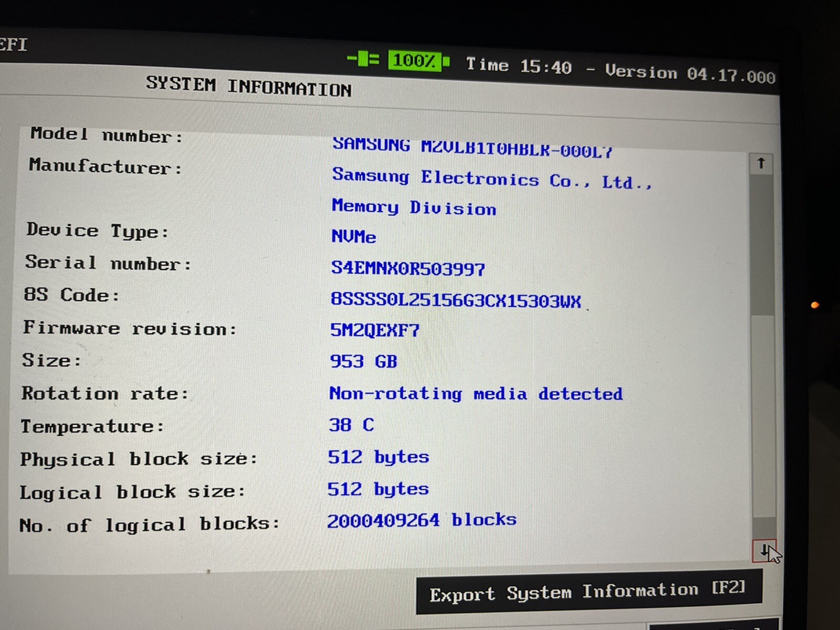
Task: Select the 953 GB size value
Action: [363, 361]
